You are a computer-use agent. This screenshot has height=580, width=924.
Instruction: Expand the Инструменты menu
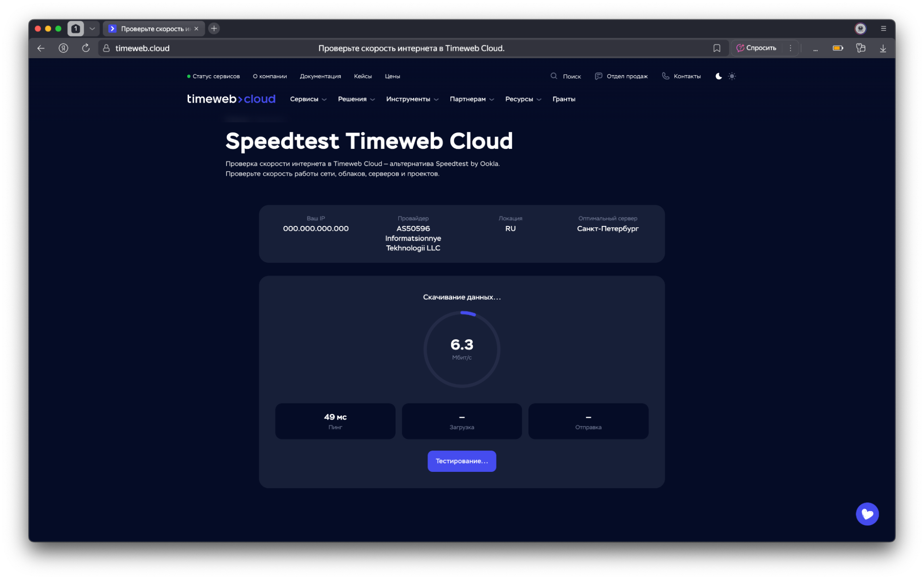[412, 99]
